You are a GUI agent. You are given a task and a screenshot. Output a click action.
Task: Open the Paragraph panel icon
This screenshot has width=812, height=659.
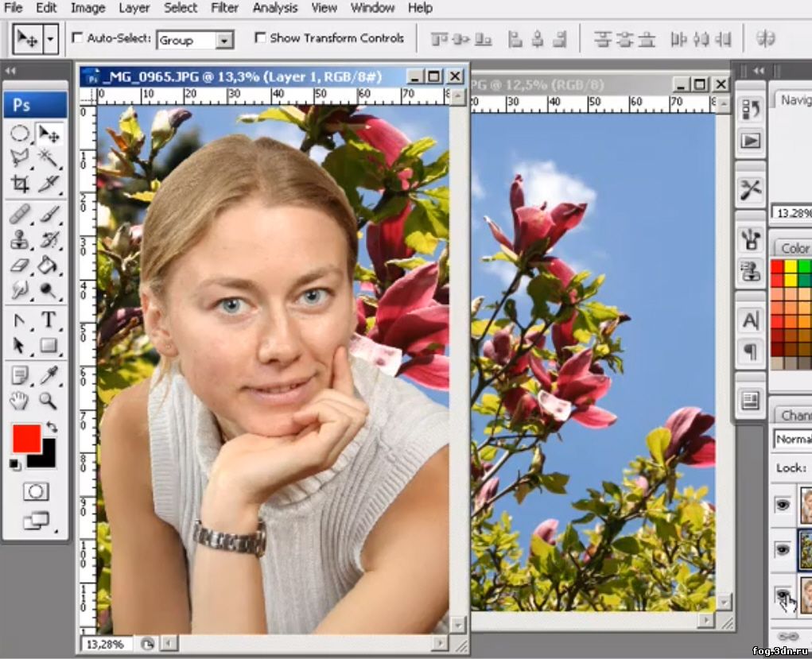[751, 352]
